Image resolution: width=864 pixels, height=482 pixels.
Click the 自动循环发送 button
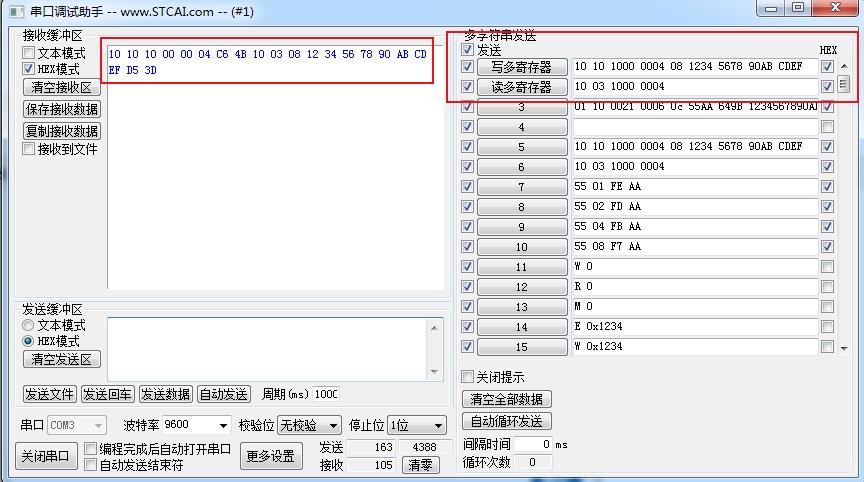click(x=507, y=421)
